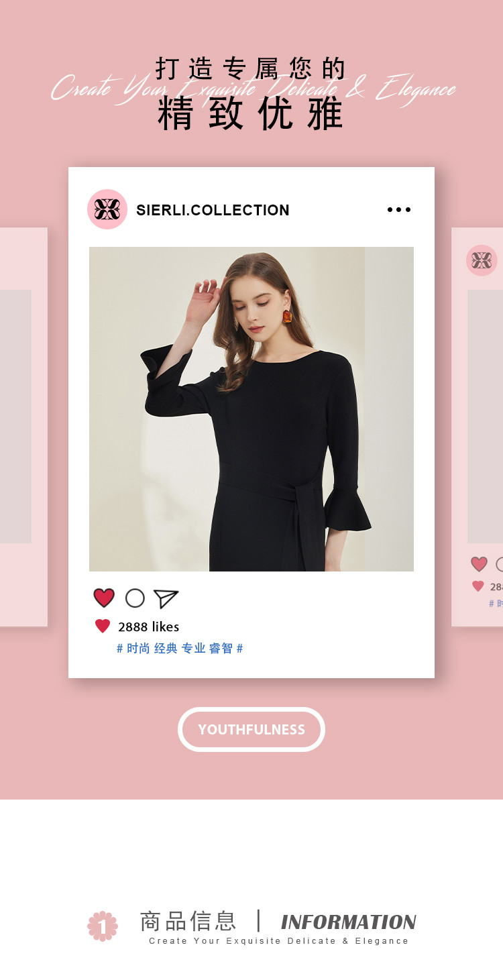The width and height of the screenshot is (503, 980).
Task: Open the model photo in black dress
Action: pyautogui.click(x=251, y=409)
